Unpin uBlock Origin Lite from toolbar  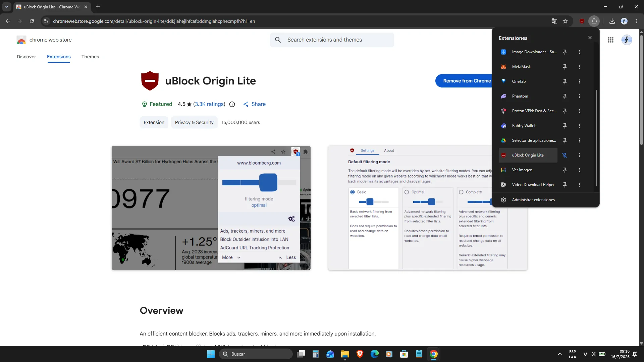click(565, 155)
